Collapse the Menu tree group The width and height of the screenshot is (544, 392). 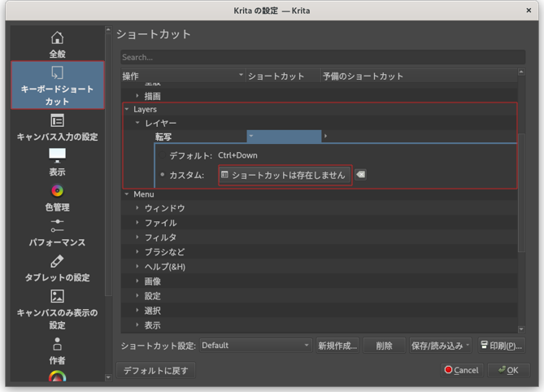(x=127, y=194)
